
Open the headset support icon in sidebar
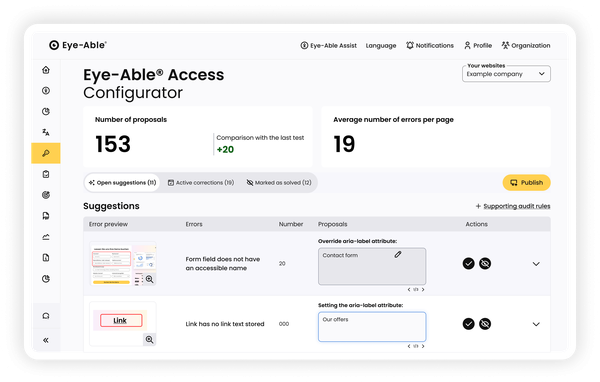(46, 316)
